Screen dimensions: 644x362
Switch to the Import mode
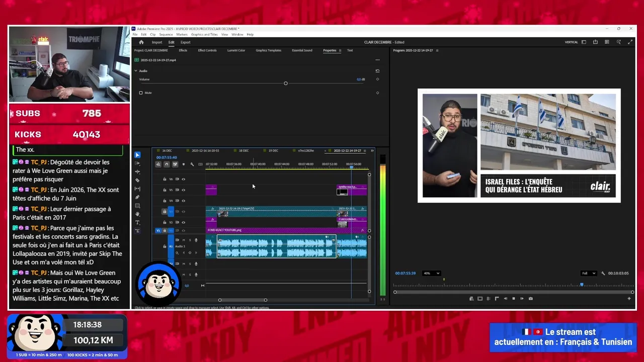157,42
